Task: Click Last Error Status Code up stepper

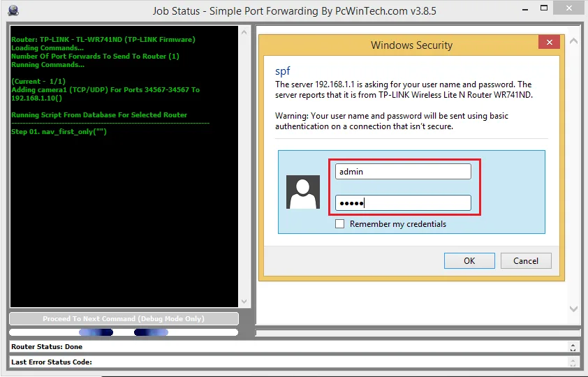Action: [x=573, y=360]
